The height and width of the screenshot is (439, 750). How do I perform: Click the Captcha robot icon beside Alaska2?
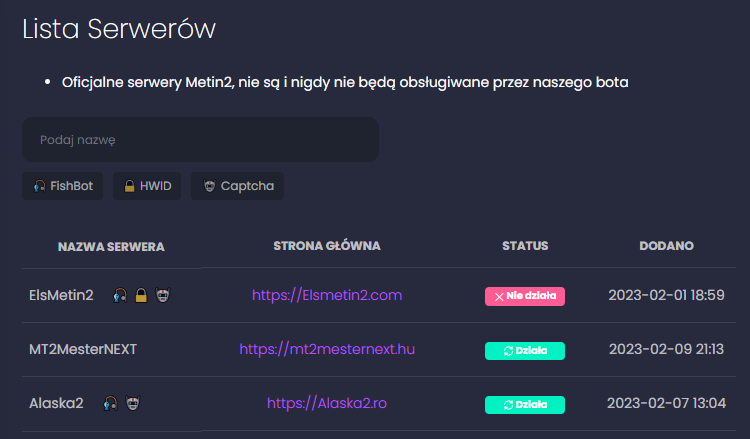click(132, 404)
